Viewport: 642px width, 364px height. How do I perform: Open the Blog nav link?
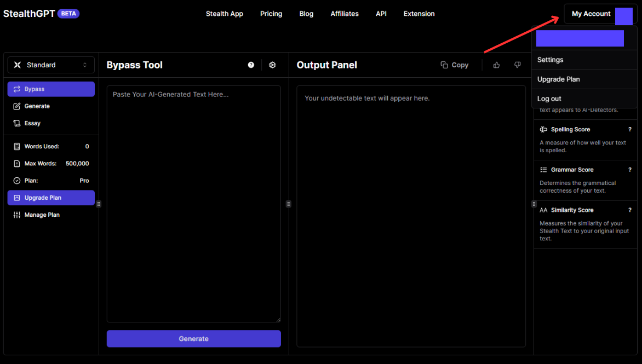pos(306,14)
